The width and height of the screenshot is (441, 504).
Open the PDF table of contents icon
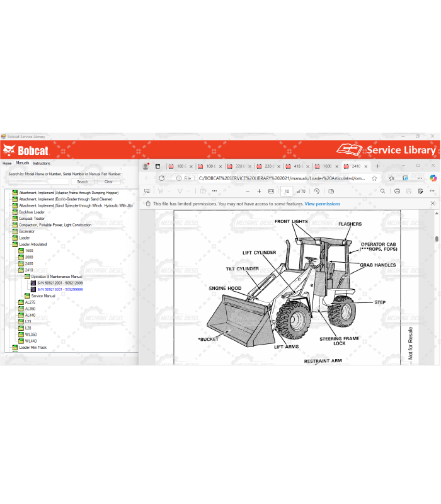[146, 191]
